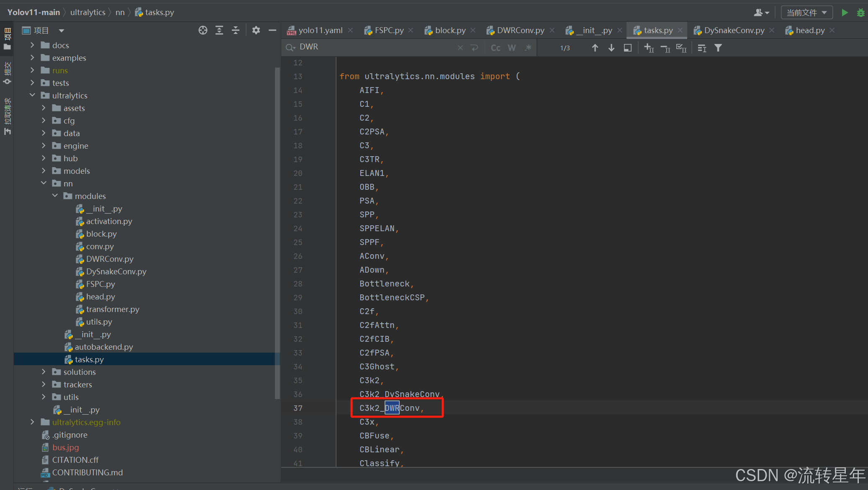
Task: Toggle Match Case (Cc) search option
Action: coord(496,48)
